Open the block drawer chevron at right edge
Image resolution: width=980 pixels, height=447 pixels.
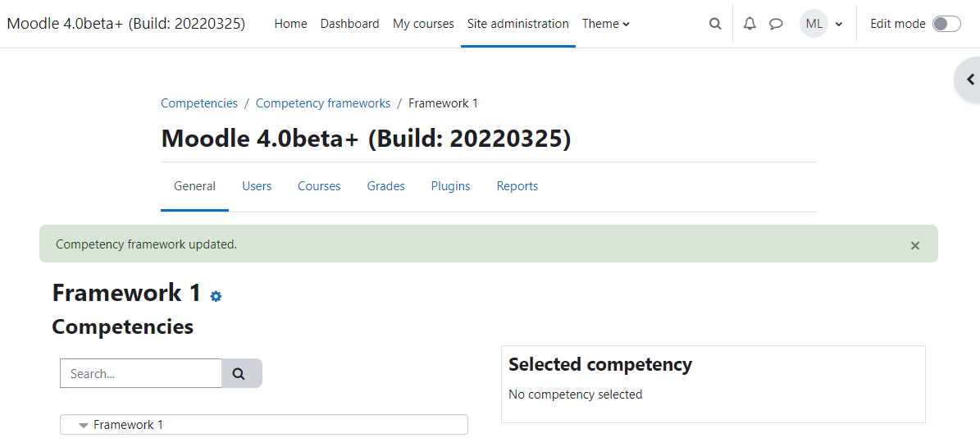click(x=969, y=80)
